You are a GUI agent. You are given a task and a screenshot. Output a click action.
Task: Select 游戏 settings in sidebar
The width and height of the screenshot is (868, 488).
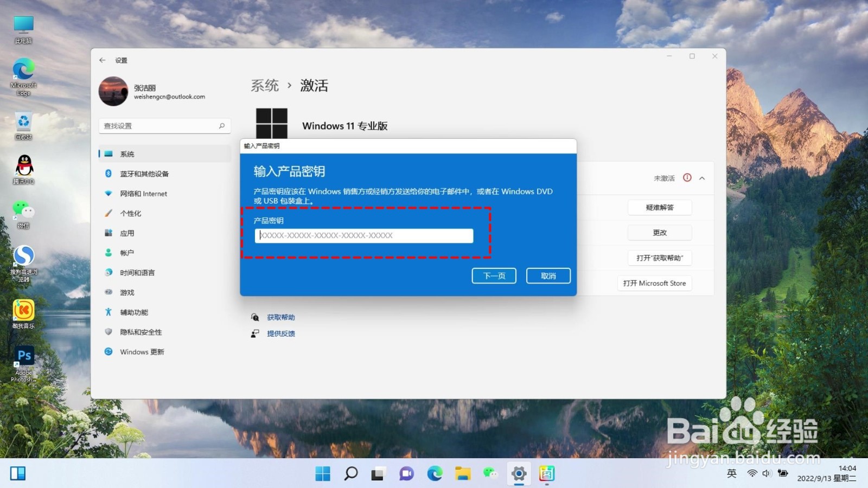pyautogui.click(x=126, y=292)
